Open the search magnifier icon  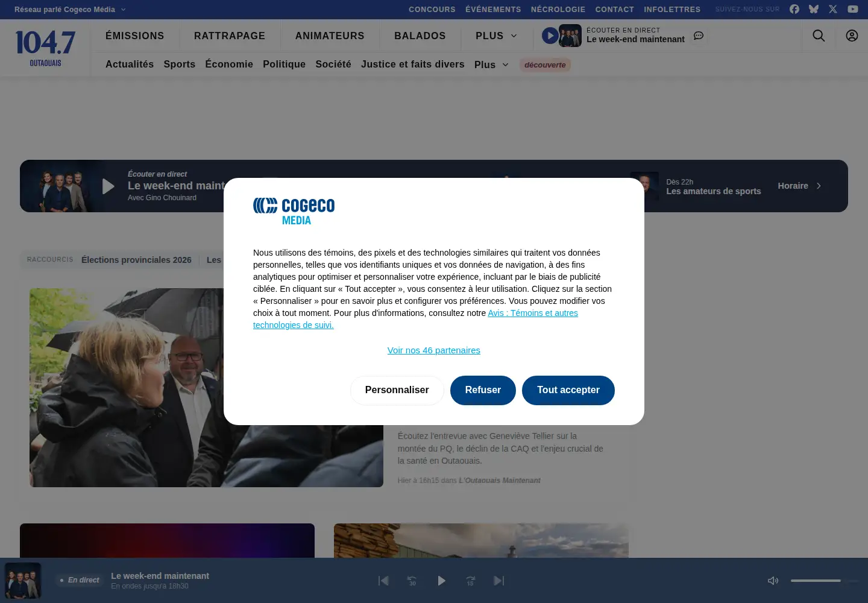pos(819,36)
